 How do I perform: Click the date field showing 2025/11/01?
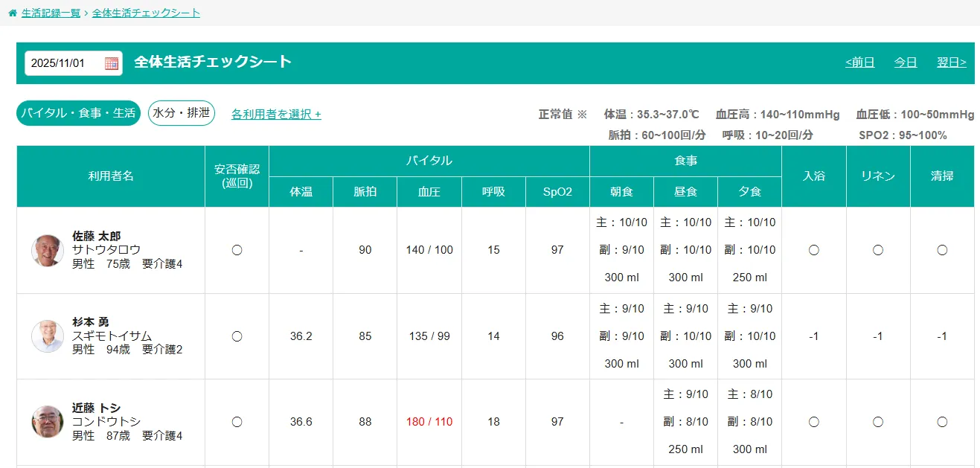[x=73, y=63]
